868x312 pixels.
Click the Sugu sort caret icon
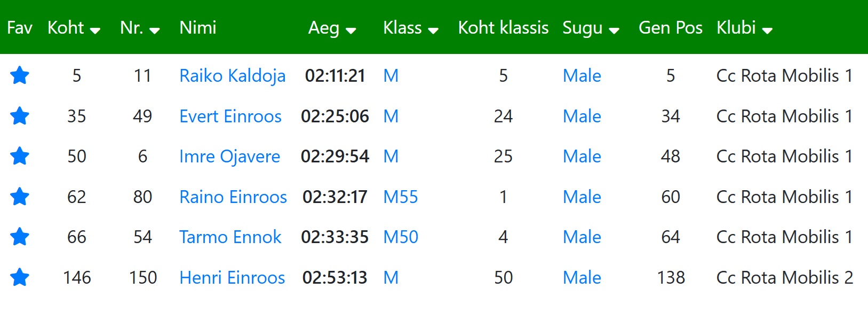tap(614, 30)
